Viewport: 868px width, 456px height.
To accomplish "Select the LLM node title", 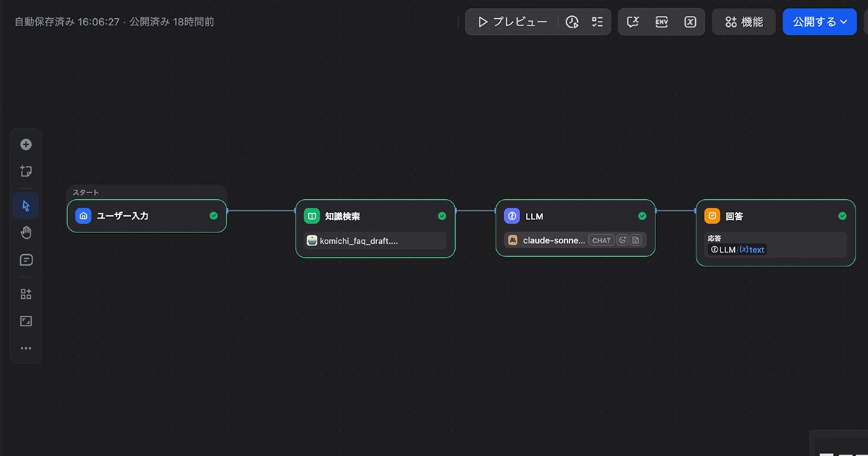I will (x=534, y=216).
